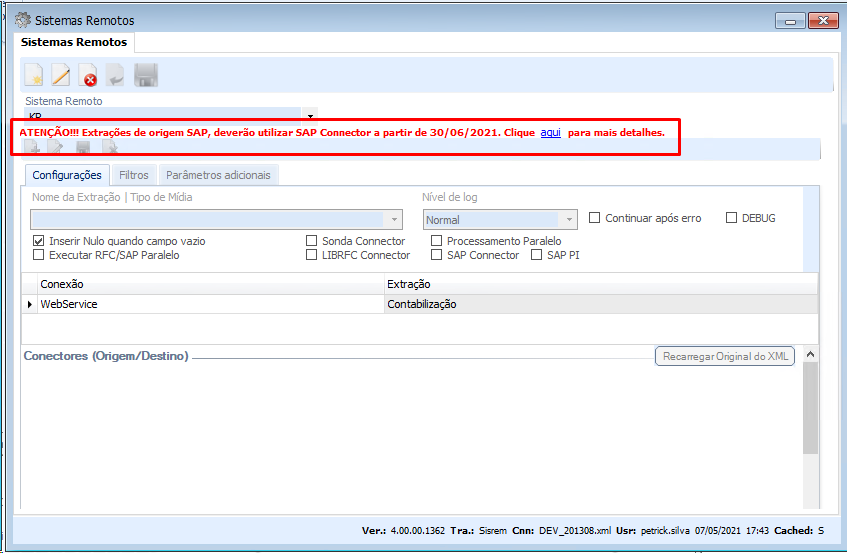The width and height of the screenshot is (847, 553).
Task: Click Recarregar Original do XML button
Action: (x=725, y=356)
